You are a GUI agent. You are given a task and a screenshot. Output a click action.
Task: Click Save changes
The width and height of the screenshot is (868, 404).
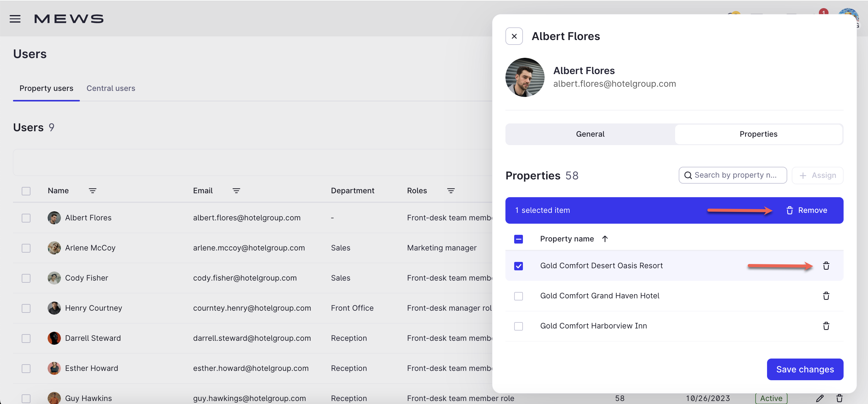(805, 369)
